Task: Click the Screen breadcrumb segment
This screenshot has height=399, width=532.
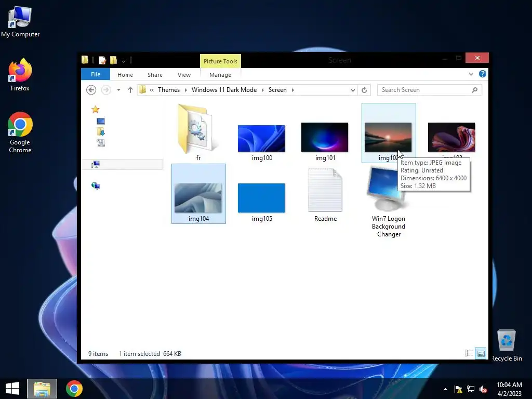Action: pos(277,90)
